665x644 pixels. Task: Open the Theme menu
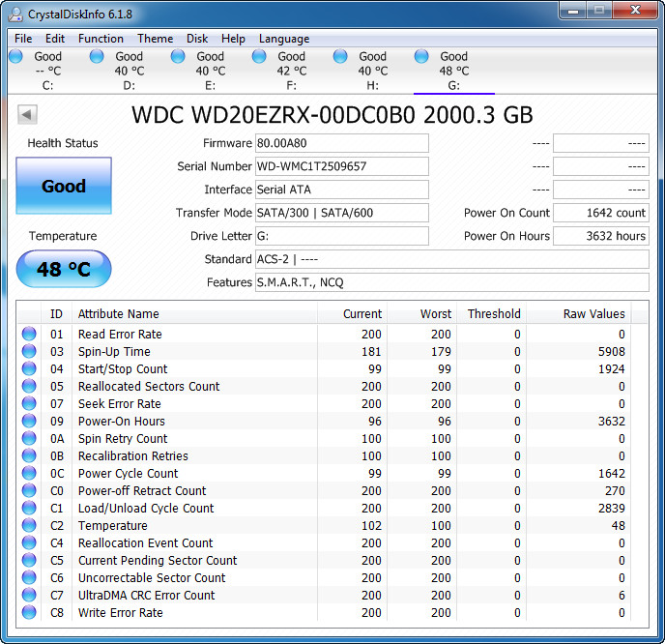(x=156, y=39)
